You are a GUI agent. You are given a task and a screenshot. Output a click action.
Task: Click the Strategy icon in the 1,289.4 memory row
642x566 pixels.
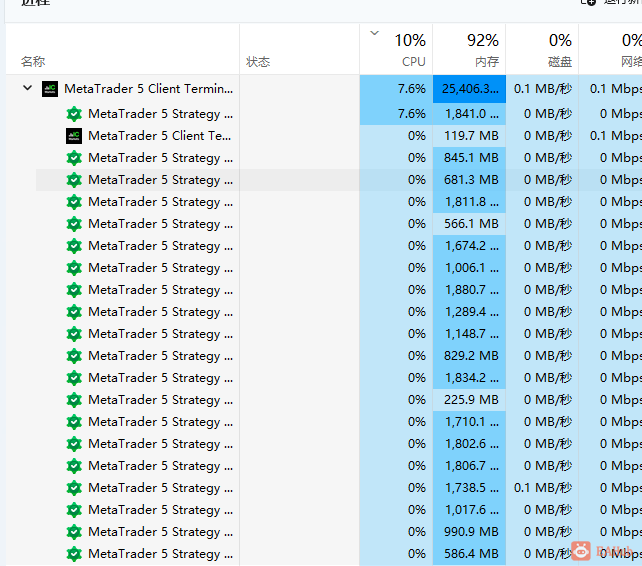point(74,312)
